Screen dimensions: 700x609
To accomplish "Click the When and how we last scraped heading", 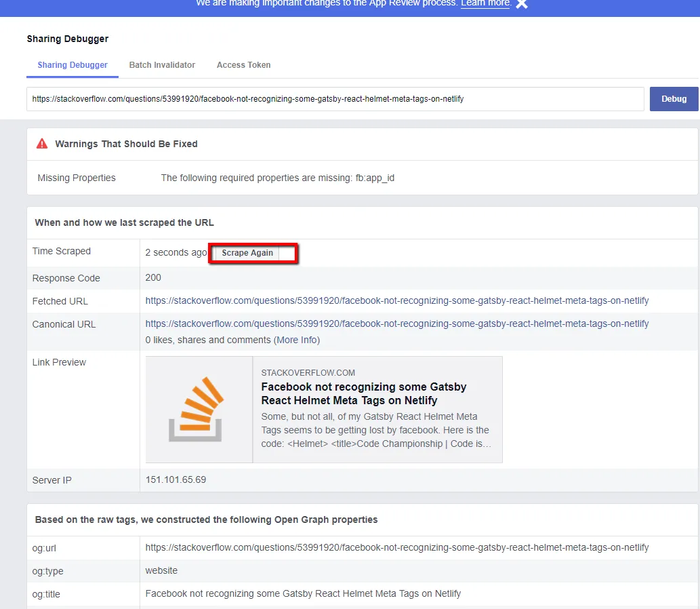I will point(124,222).
